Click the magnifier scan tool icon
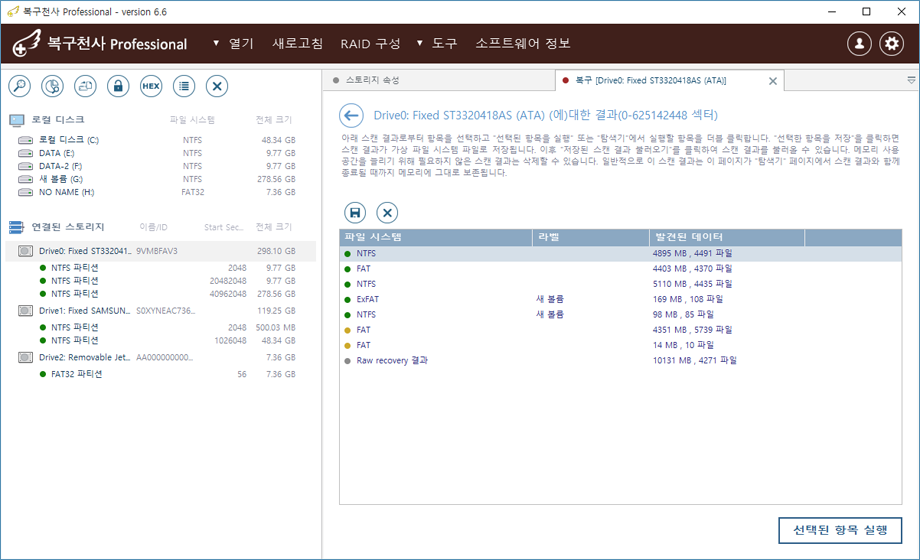 19,86
